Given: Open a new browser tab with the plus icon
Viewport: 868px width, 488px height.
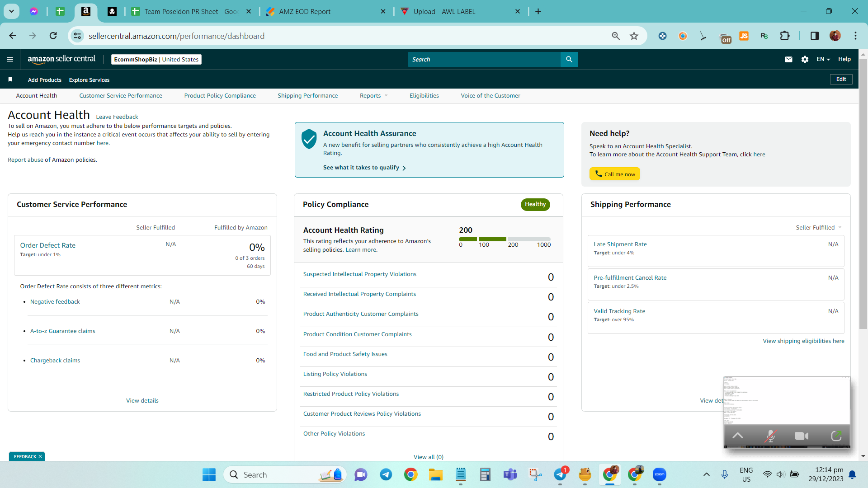Looking at the screenshot, I should pyautogui.click(x=538, y=11).
